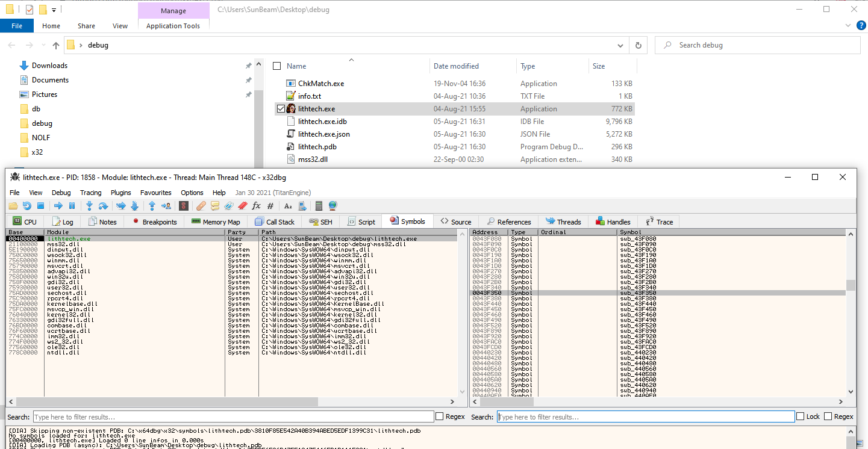Open the Explorer address bar dropdown
The height and width of the screenshot is (449, 868).
(x=620, y=45)
